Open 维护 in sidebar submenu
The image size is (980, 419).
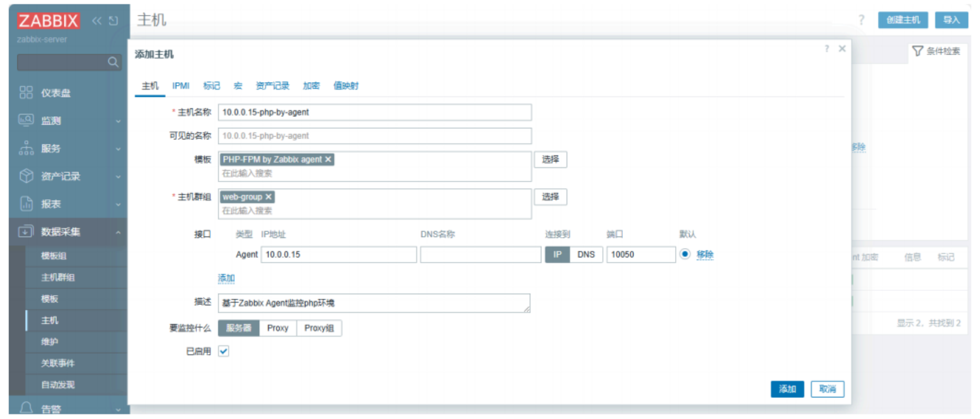(50, 342)
